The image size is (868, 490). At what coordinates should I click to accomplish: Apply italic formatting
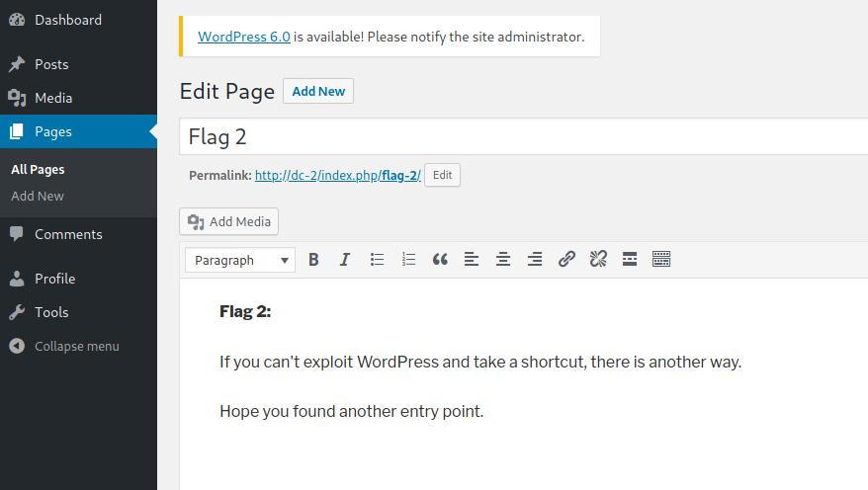point(345,260)
